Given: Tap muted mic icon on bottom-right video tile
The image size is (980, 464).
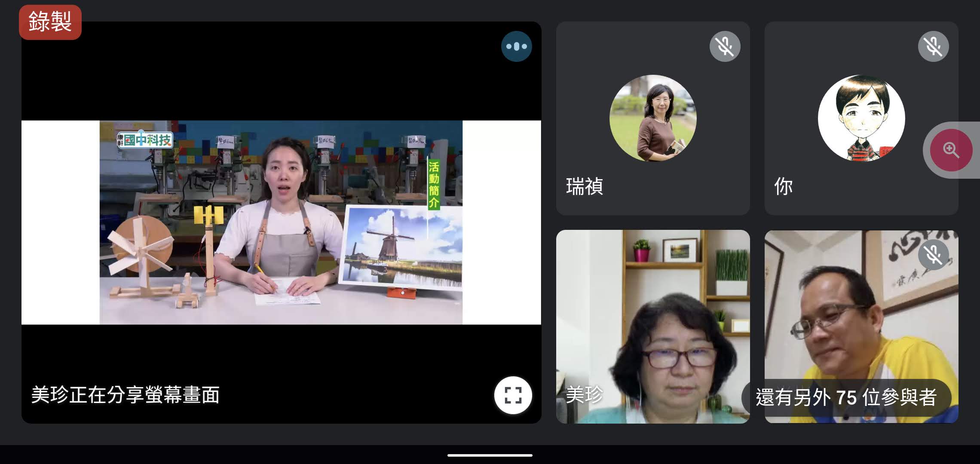Looking at the screenshot, I should 933,255.
